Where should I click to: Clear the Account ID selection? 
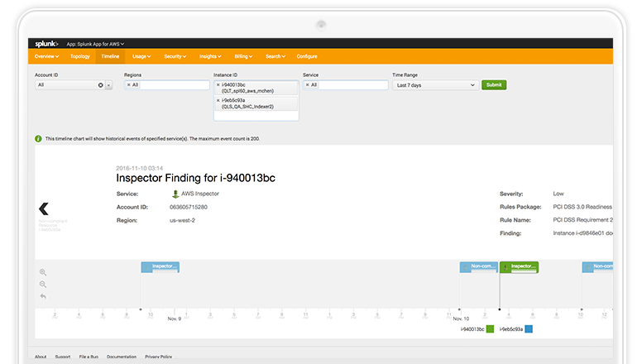(100, 85)
